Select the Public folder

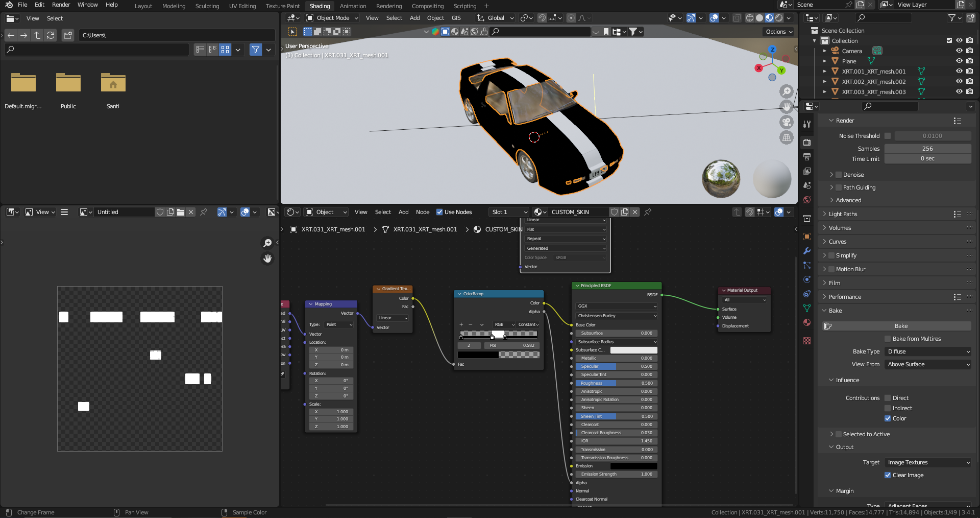pos(68,89)
